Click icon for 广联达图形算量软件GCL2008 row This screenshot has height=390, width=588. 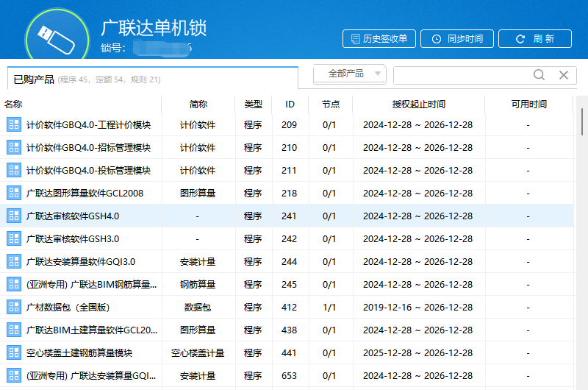[14, 193]
